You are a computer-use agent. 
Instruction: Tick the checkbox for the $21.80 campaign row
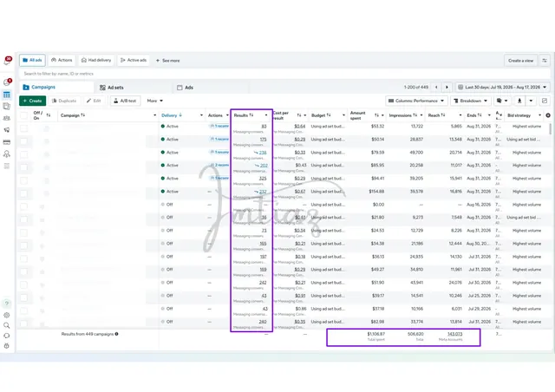23,219
